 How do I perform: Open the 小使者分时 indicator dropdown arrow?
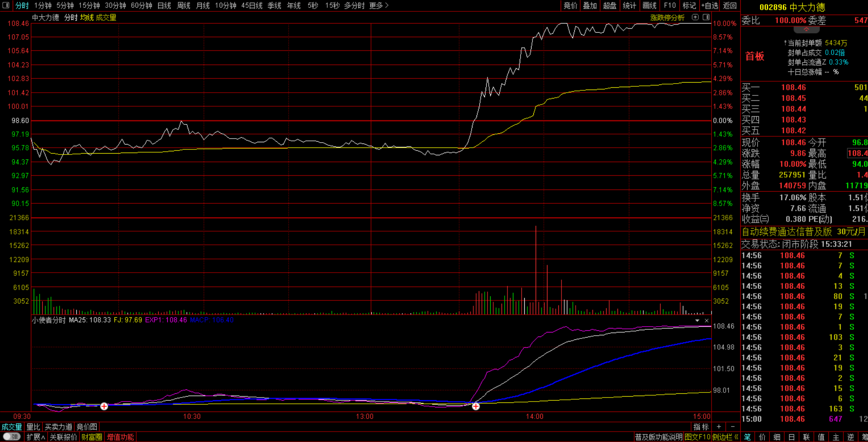pyautogui.click(x=697, y=321)
